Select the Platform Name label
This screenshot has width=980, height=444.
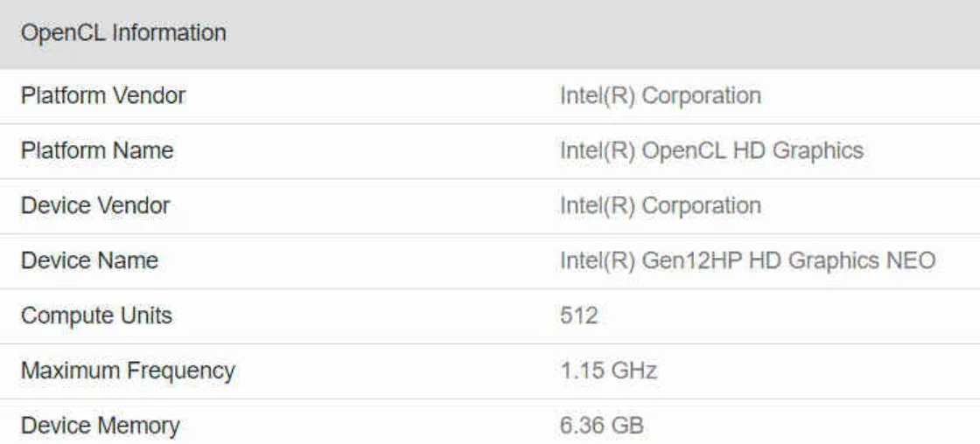(97, 150)
